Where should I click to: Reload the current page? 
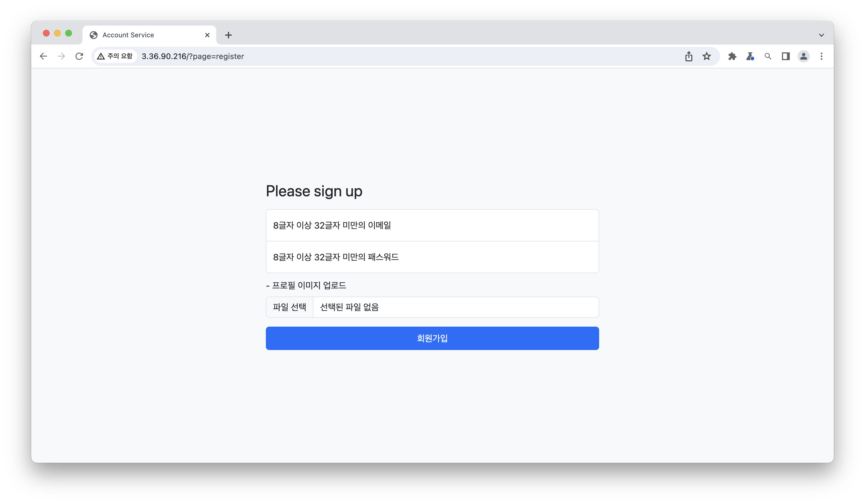point(79,56)
